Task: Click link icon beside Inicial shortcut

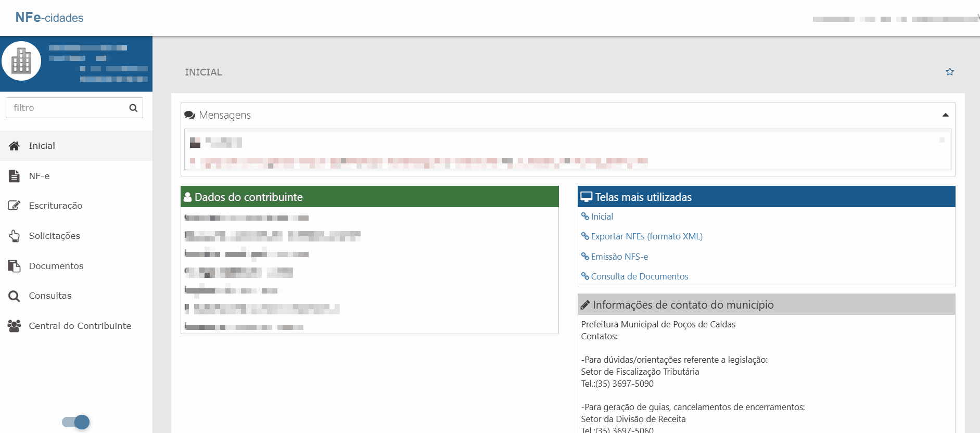Action: pyautogui.click(x=586, y=216)
